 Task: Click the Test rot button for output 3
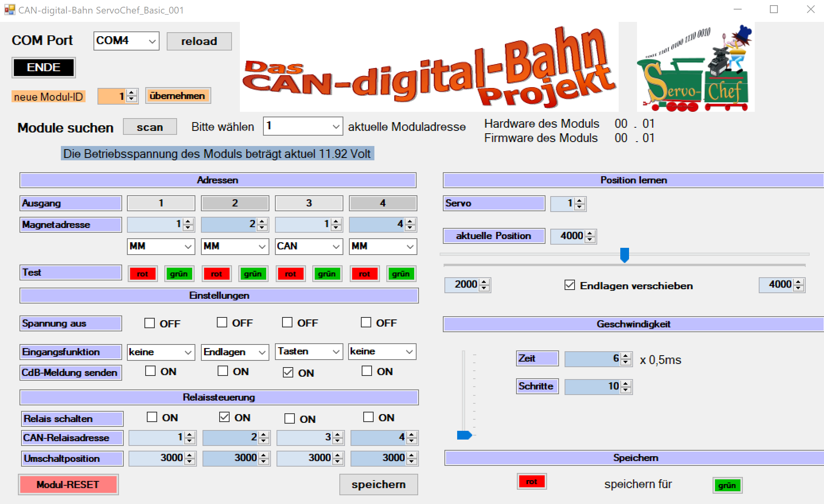pos(290,274)
